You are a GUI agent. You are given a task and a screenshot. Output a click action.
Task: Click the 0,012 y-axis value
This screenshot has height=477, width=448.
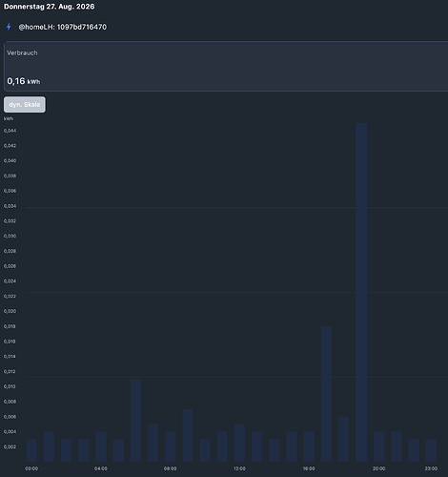(10, 372)
